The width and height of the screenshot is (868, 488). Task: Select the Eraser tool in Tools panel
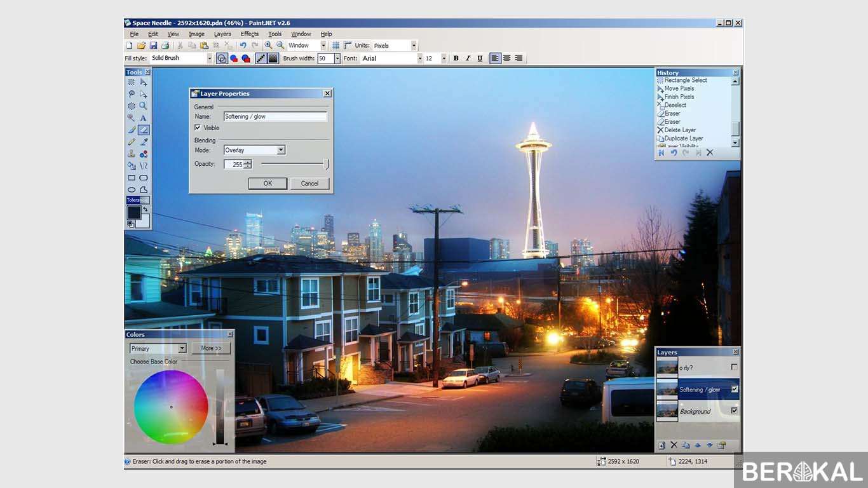[x=144, y=130]
